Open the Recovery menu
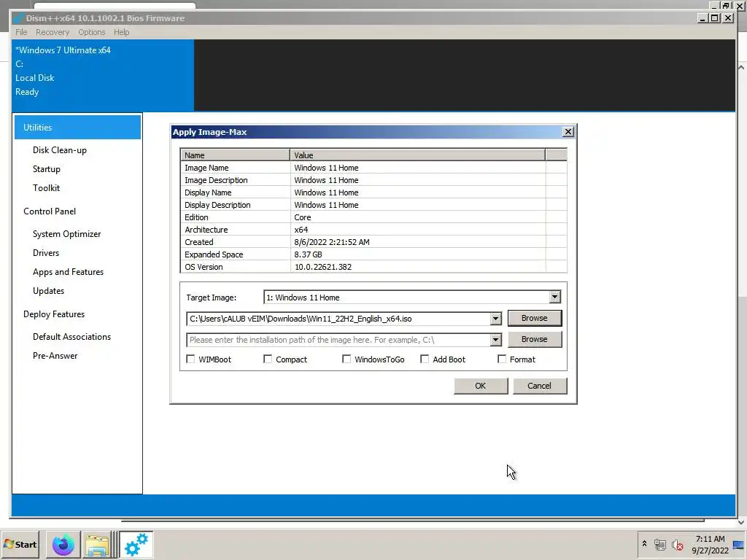Viewport: 747px width, 560px height. pyautogui.click(x=53, y=32)
